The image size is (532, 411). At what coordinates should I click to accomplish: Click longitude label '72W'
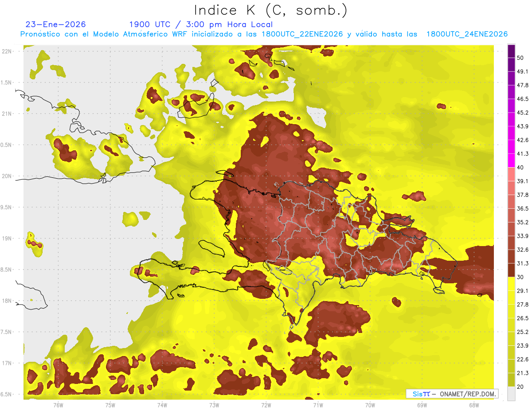click(266, 405)
